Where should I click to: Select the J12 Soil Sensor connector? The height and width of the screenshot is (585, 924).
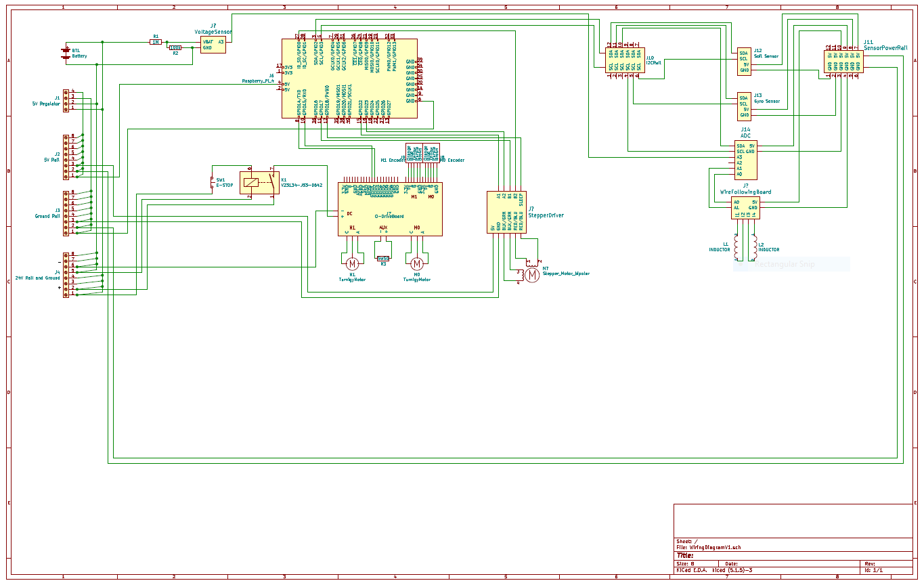744,62
